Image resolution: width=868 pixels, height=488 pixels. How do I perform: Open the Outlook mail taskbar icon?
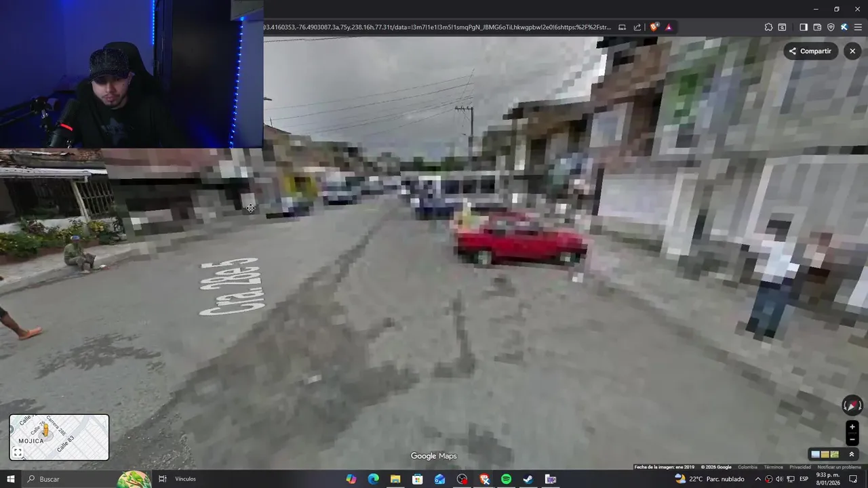(440, 479)
